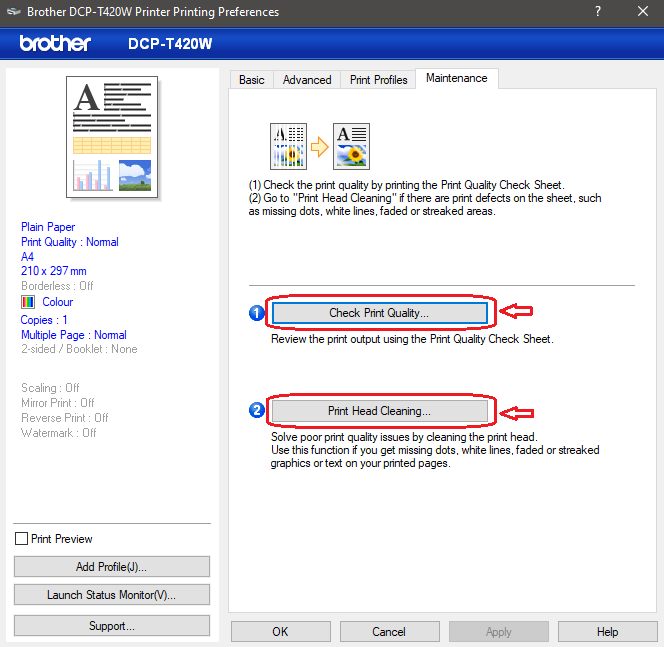Click the 'Borderless : Off' text
Image resolution: width=664 pixels, height=647 pixels.
pyautogui.click(x=57, y=286)
